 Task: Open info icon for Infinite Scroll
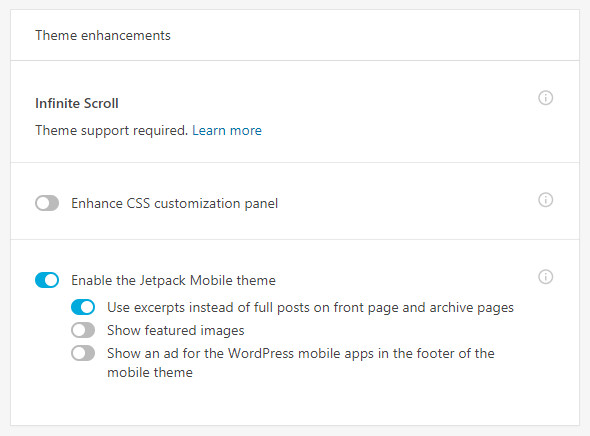click(x=545, y=98)
